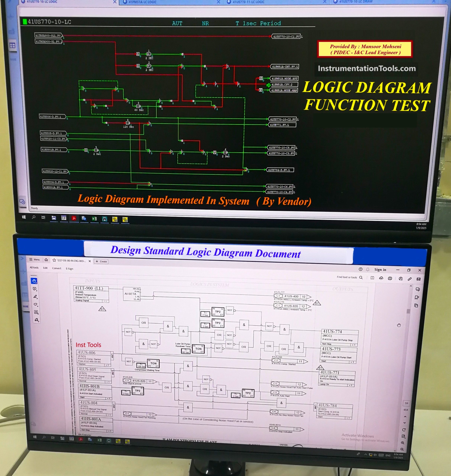Switch to the 41US770-10-LC DRAW tab
The height and width of the screenshot is (476, 451).
point(356,2)
